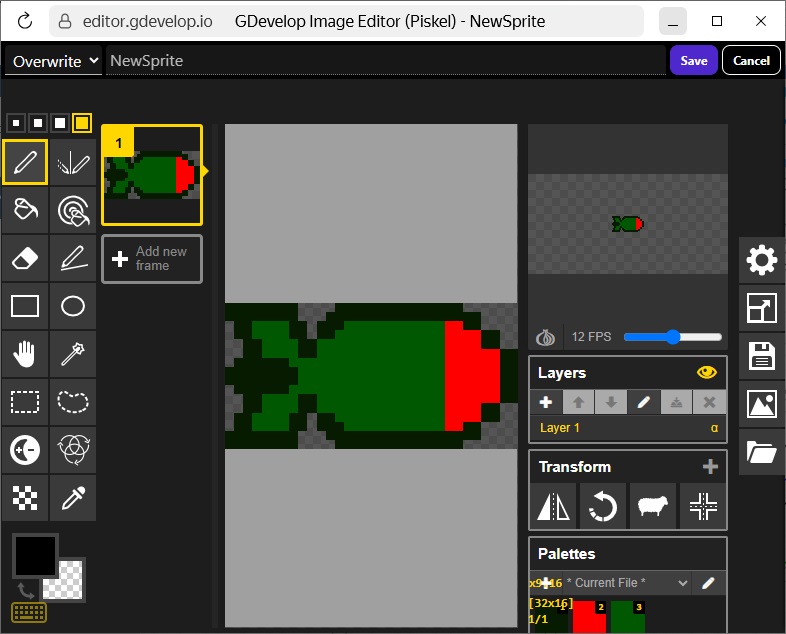
Task: Toggle onion skin preview
Action: point(545,337)
